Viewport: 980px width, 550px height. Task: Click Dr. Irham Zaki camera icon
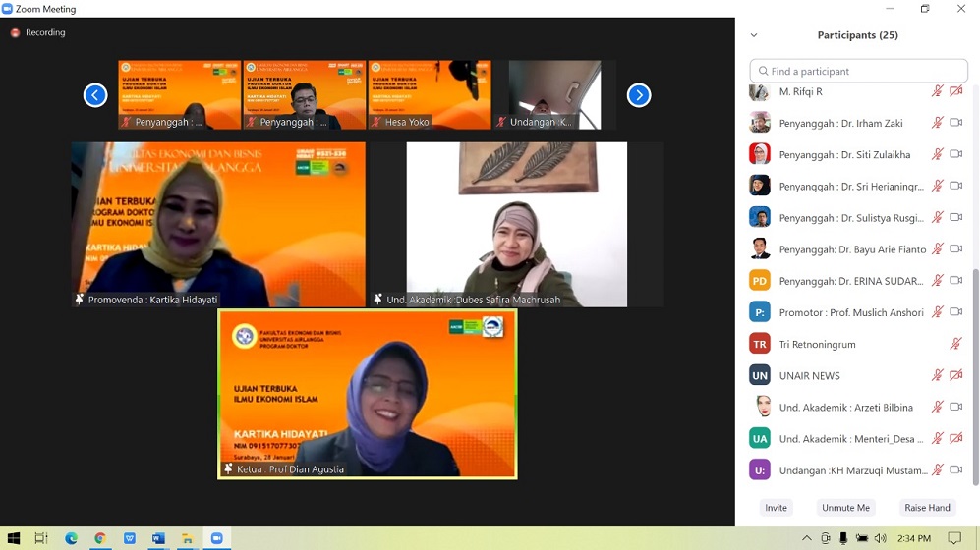955,123
